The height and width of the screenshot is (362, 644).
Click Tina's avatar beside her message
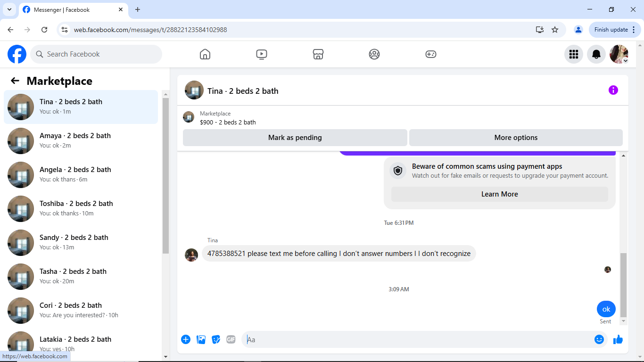click(191, 255)
